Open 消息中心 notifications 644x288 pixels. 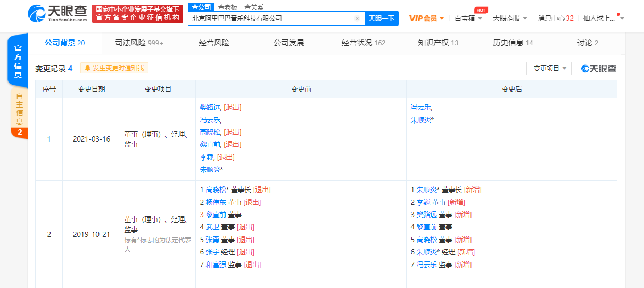point(556,18)
